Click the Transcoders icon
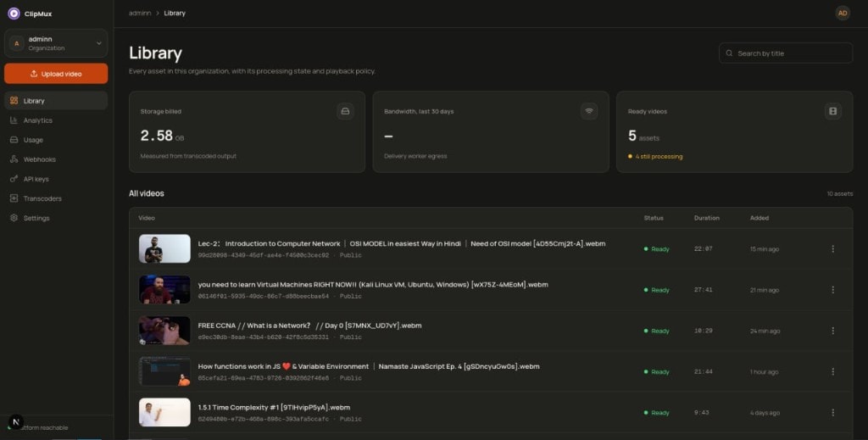 pos(14,198)
